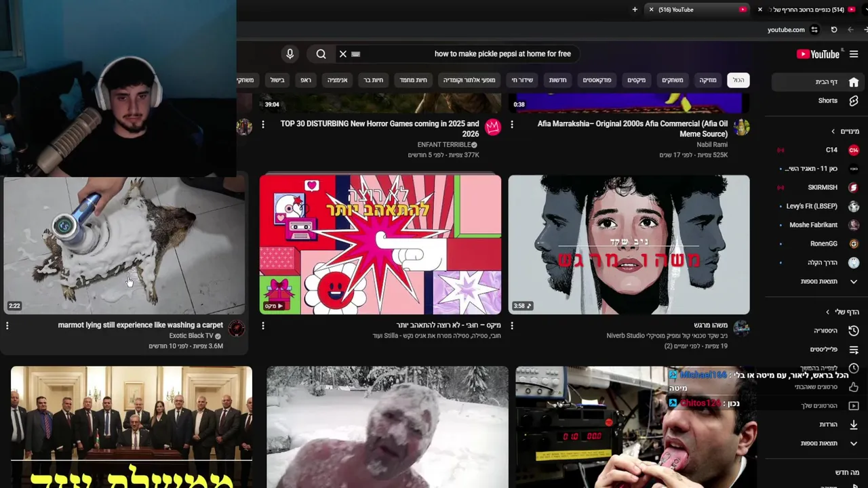Click the YouTube logo
The image size is (868, 488).
818,54
